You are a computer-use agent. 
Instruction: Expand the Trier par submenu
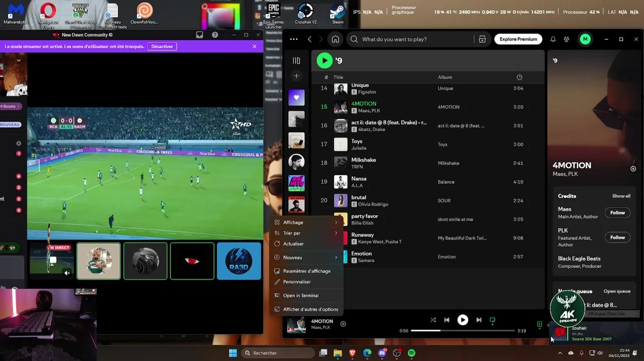coord(306,233)
